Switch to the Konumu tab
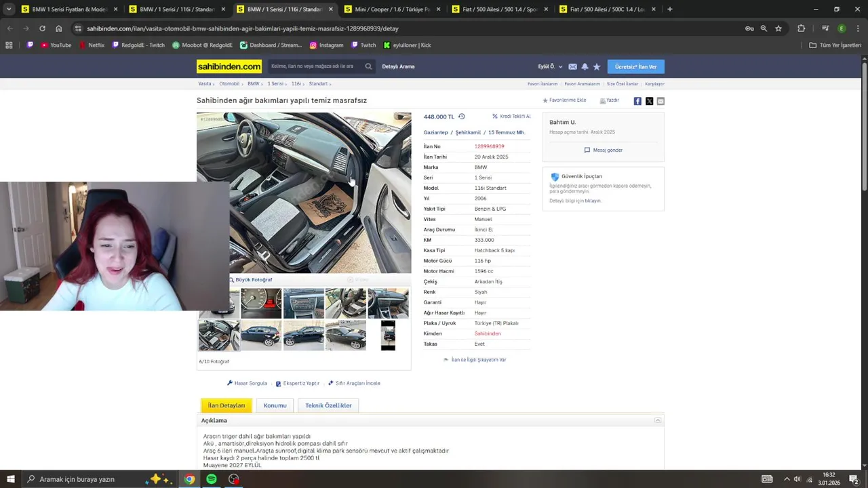The width and height of the screenshot is (868, 488). click(x=275, y=405)
